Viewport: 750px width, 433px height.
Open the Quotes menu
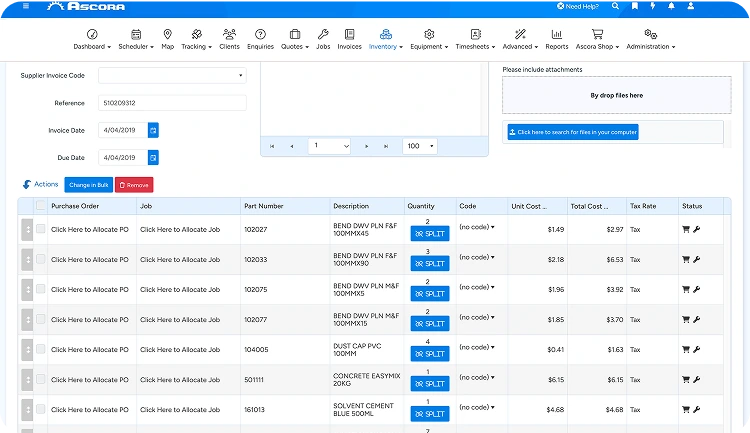[x=295, y=39]
